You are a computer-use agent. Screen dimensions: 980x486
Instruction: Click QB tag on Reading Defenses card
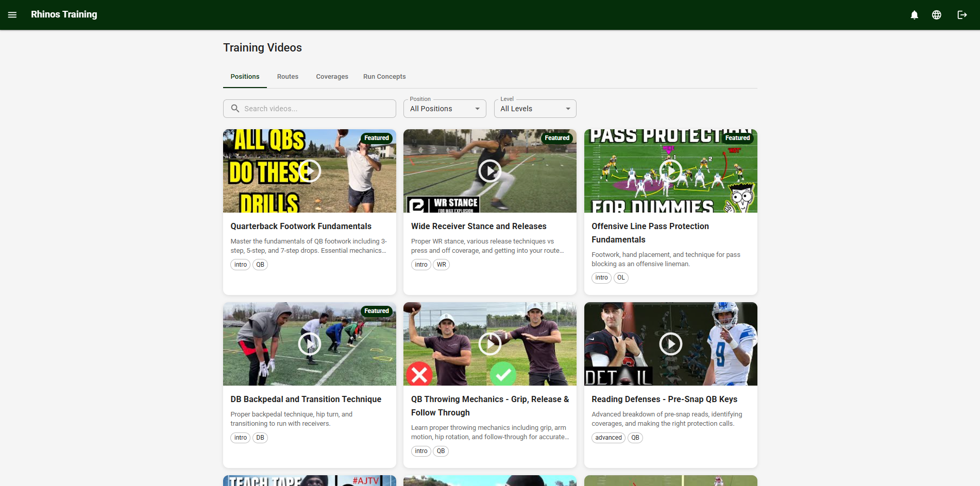[635, 438]
